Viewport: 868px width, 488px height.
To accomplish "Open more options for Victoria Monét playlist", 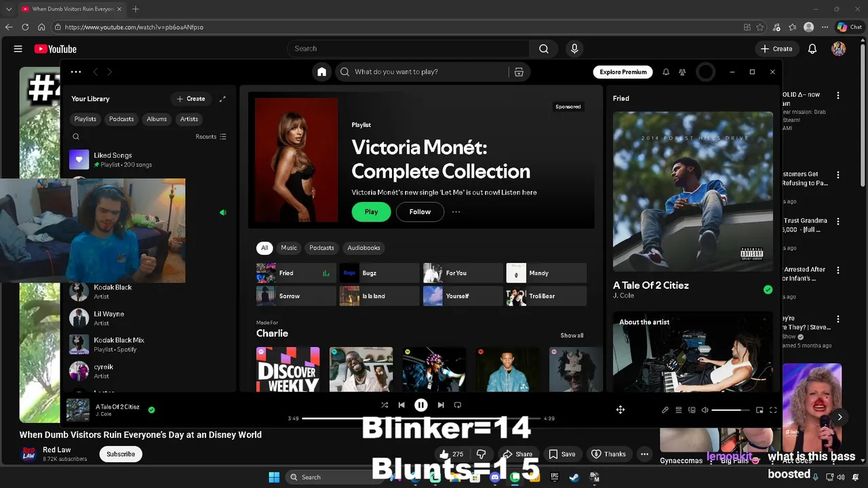I will (456, 211).
